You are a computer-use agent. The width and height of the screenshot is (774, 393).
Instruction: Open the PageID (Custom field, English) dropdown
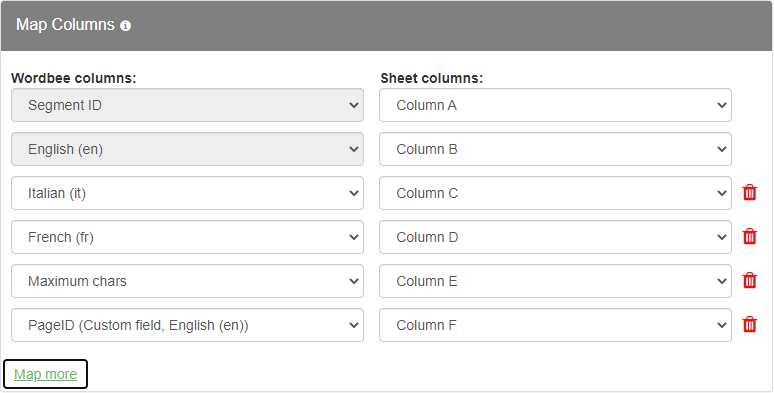point(188,325)
